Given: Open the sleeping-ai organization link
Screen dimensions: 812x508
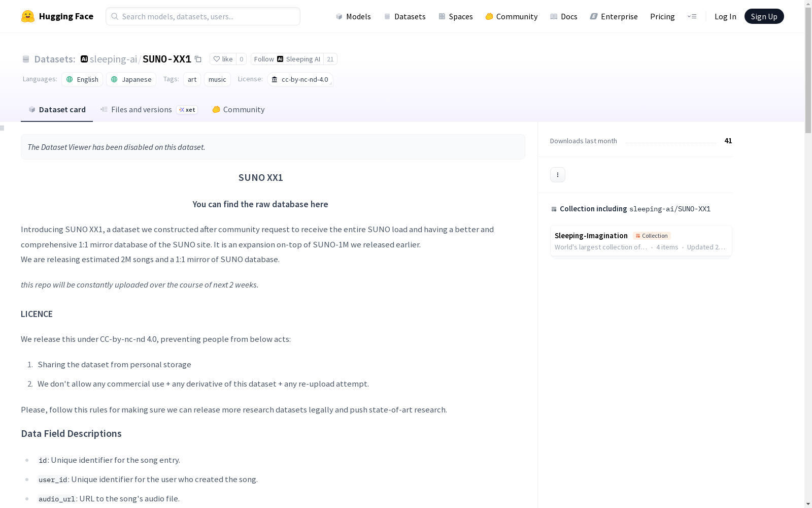Looking at the screenshot, I should click(x=113, y=59).
